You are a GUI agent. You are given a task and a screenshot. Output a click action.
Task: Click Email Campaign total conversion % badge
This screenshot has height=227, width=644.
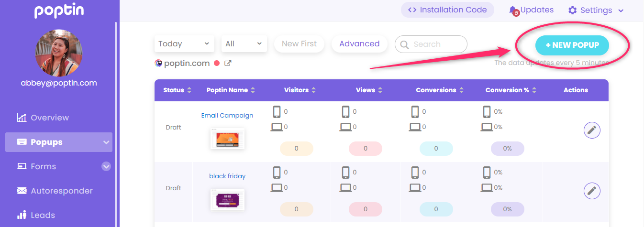coord(508,149)
